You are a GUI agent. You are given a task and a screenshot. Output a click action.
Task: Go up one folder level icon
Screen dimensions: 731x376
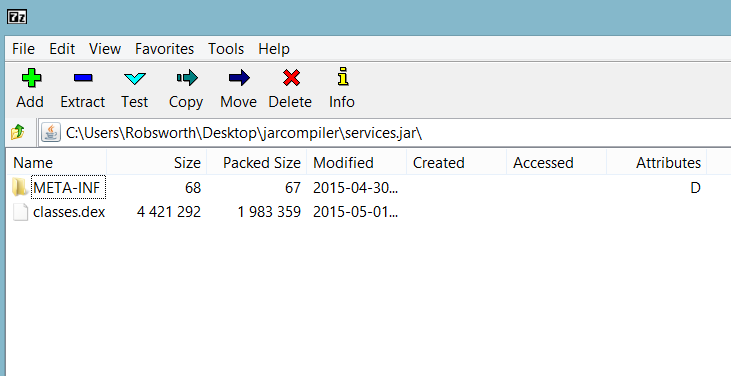[18, 132]
